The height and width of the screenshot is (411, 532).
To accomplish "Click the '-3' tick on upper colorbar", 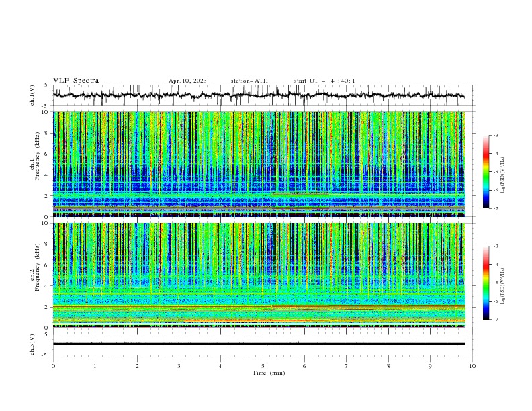I will (495, 135).
